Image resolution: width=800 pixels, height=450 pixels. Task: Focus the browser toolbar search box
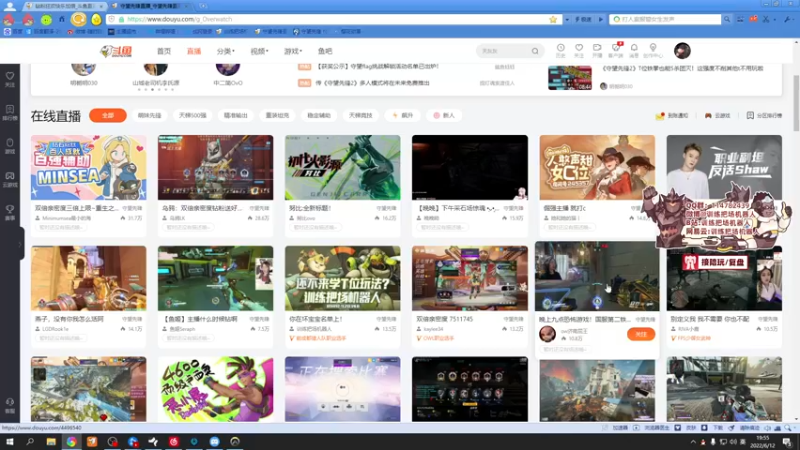click(666, 19)
